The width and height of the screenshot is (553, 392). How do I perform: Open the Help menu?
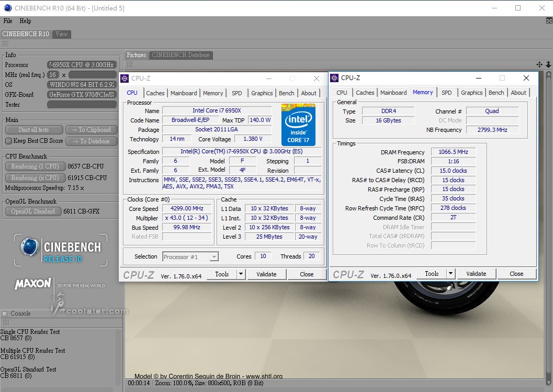pyautogui.click(x=25, y=21)
